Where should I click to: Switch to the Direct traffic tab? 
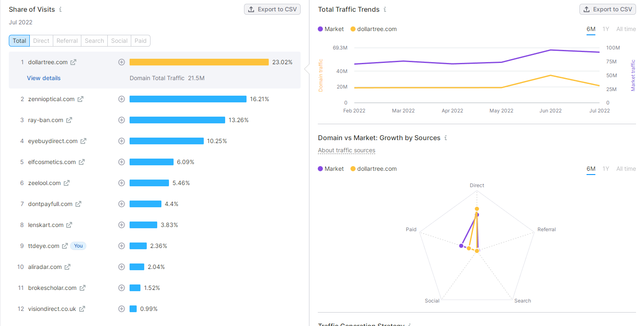coord(41,41)
